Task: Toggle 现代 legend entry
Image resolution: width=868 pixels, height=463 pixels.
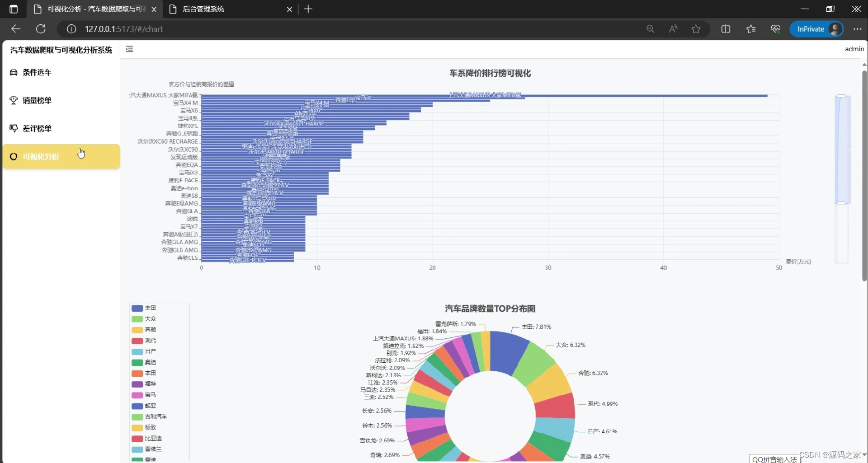Action: pos(144,341)
